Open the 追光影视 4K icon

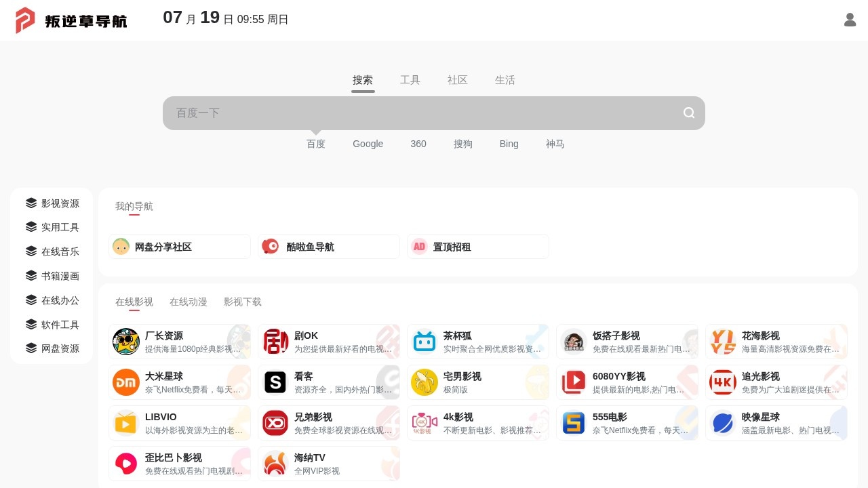tap(723, 382)
